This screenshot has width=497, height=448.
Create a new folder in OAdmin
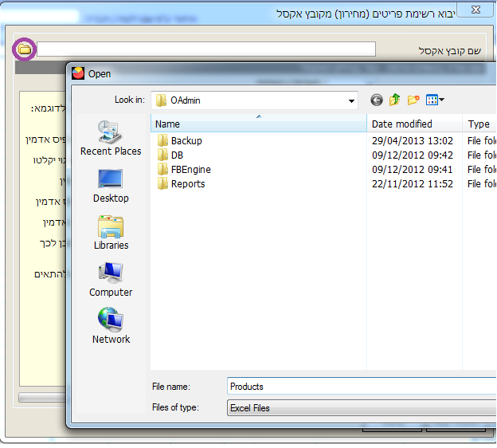pos(413,100)
